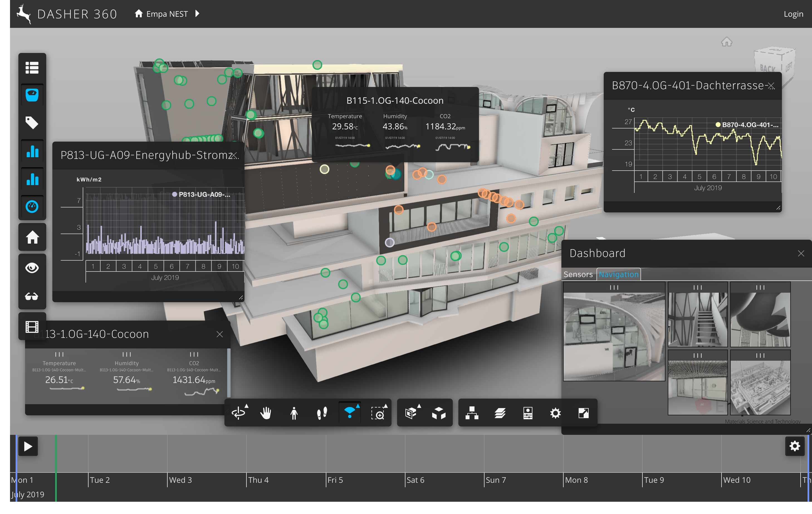
Task: Switch to the Navigation tab
Action: click(618, 274)
